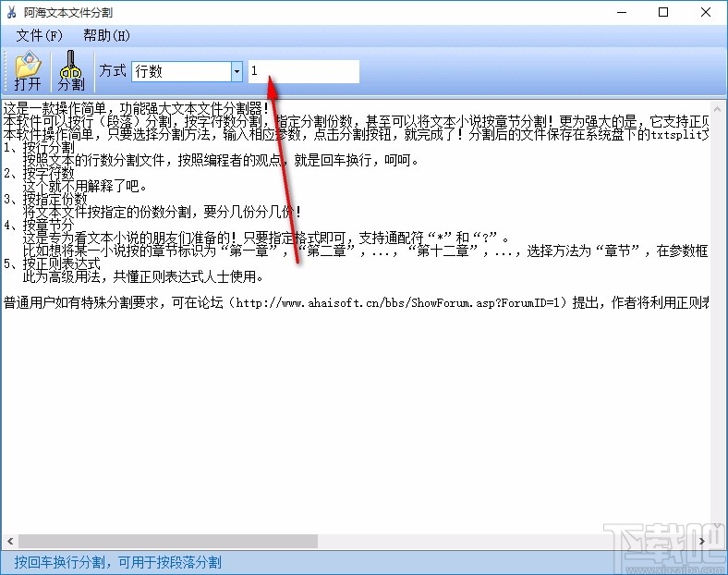728x575 pixels.
Task: Minimize the 阿海文本文件分割 window
Action: (622, 13)
